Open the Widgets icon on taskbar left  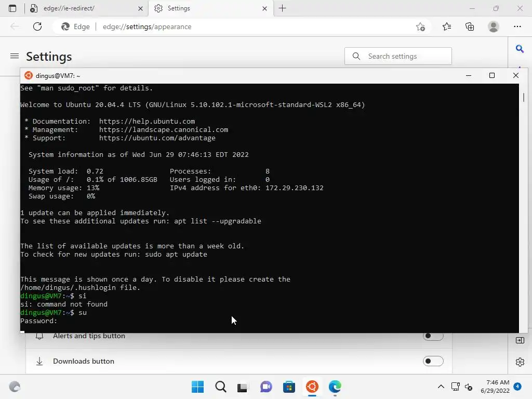point(15,387)
